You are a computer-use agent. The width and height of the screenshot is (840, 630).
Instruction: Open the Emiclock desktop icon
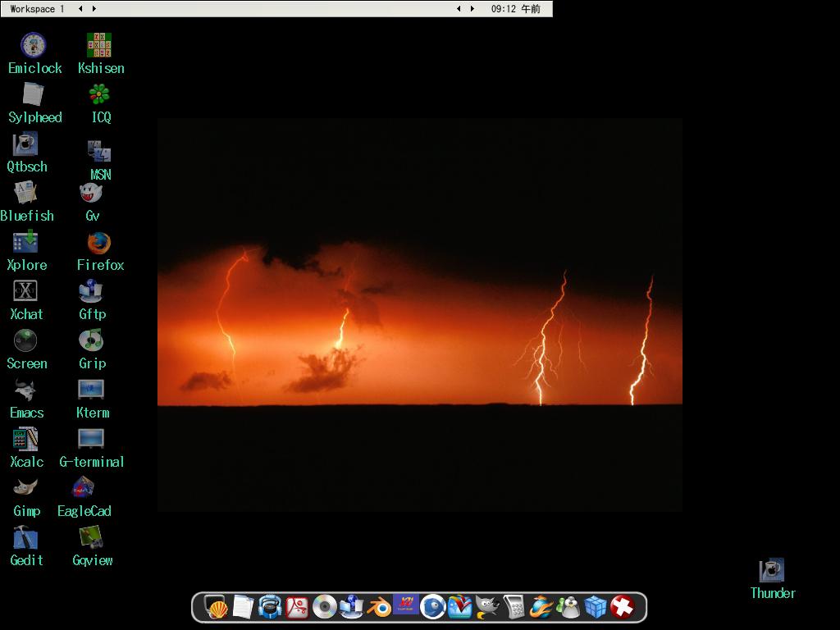[33, 45]
